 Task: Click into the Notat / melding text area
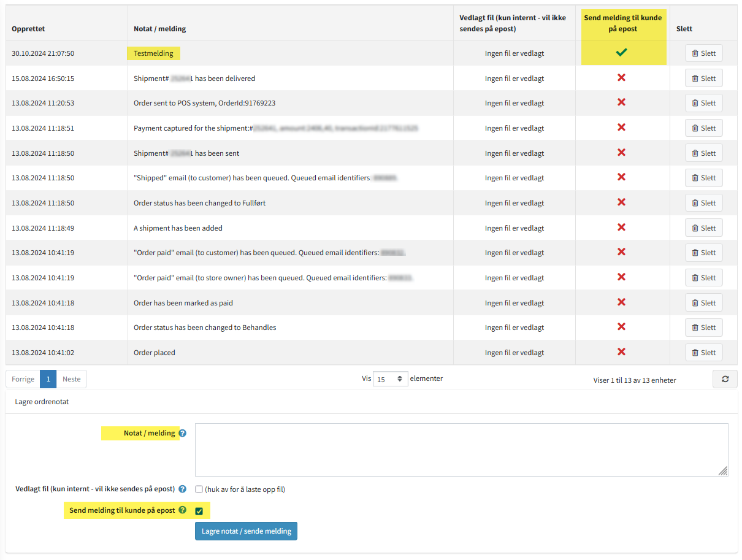click(x=461, y=450)
